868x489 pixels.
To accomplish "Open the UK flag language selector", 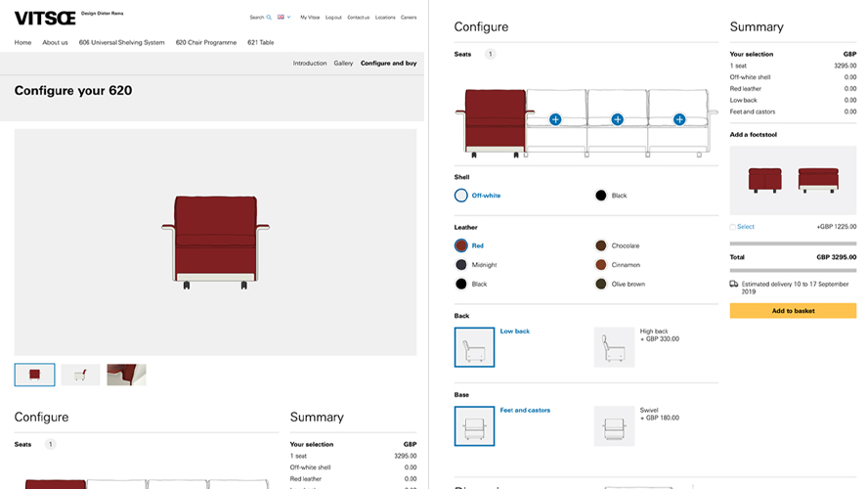I will (284, 18).
